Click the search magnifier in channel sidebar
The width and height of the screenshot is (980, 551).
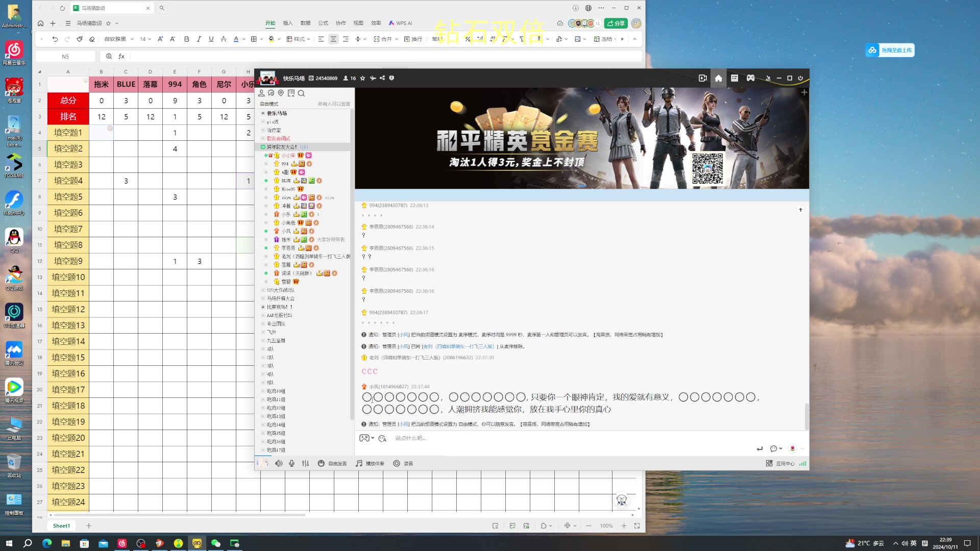click(x=301, y=93)
